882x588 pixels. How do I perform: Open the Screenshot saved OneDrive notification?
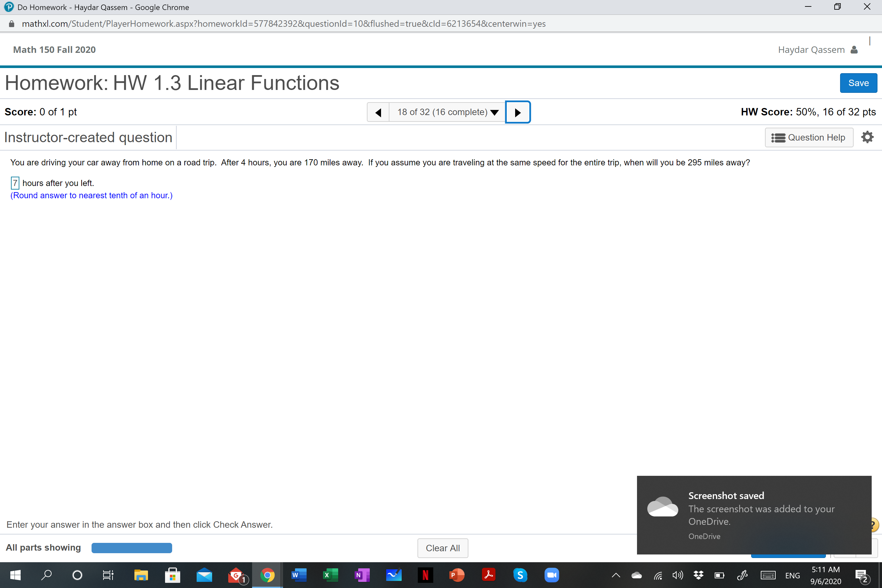point(754,514)
